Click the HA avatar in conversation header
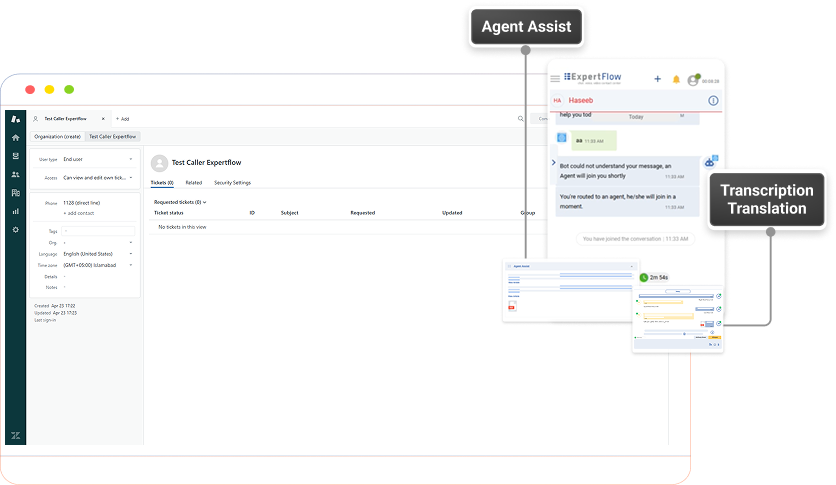Image resolution: width=836 pixels, height=485 pixels. coord(557,100)
